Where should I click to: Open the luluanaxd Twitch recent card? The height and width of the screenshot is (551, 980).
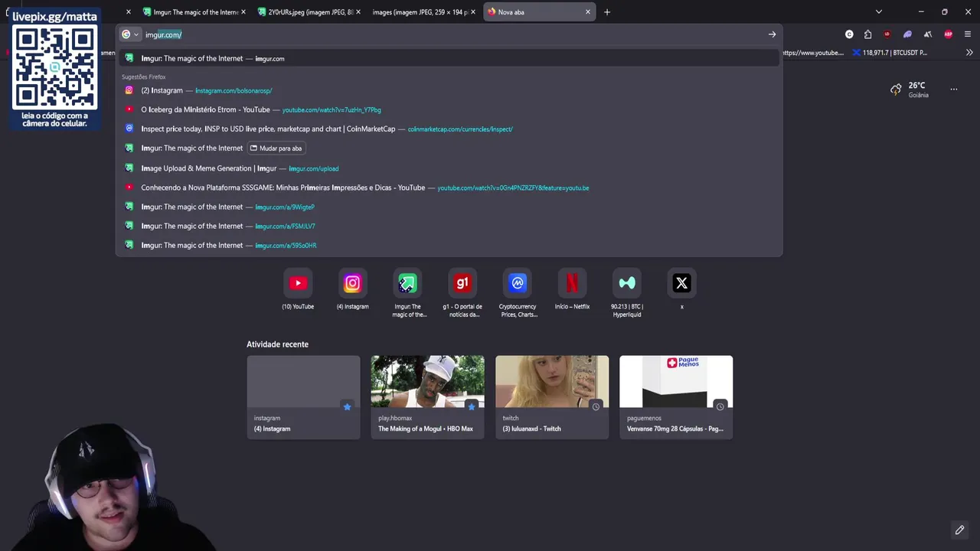click(x=552, y=397)
